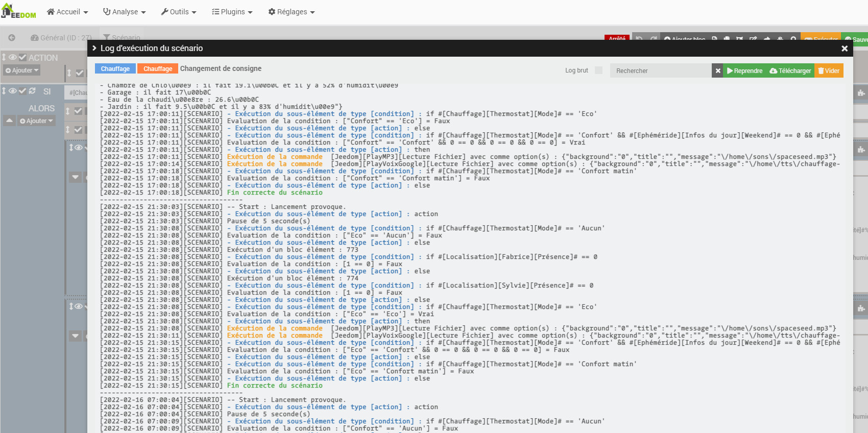
Task: Expand the Plugins dropdown menu
Action: click(232, 12)
